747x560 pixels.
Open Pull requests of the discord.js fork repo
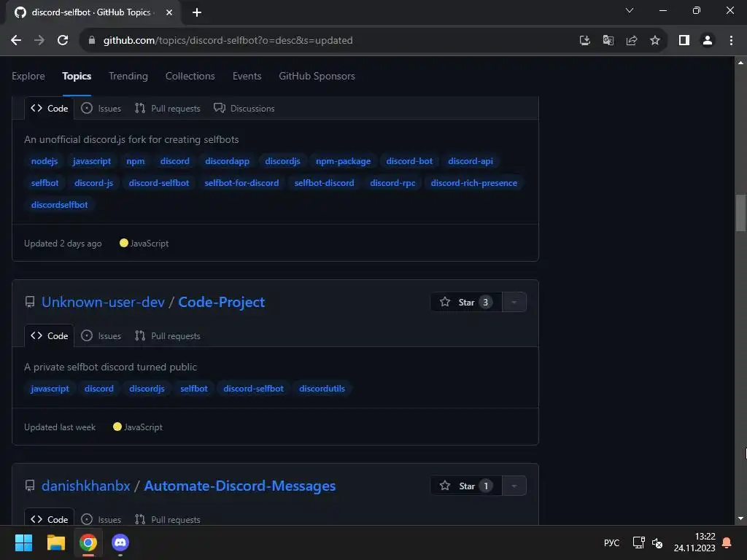tap(167, 109)
